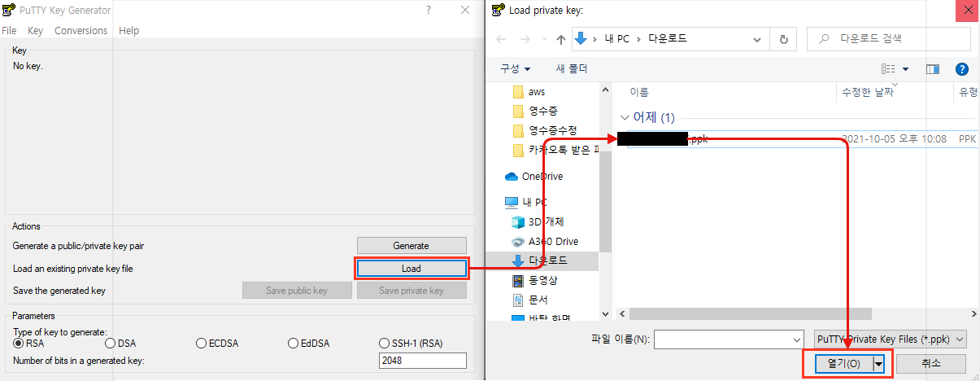Viewport: 980px width, 381px height.
Task: Click the Save public key button
Action: 297,291
